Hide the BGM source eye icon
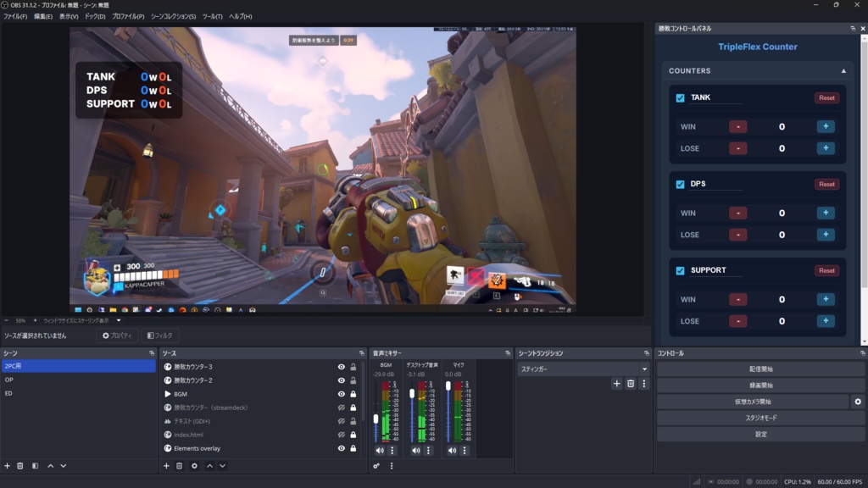The image size is (868, 488). pos(341,394)
